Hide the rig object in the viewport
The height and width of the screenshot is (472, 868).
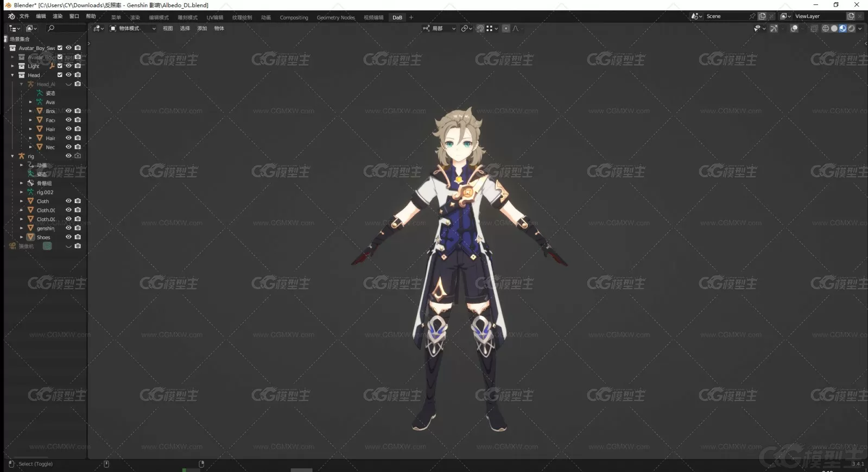[68, 156]
